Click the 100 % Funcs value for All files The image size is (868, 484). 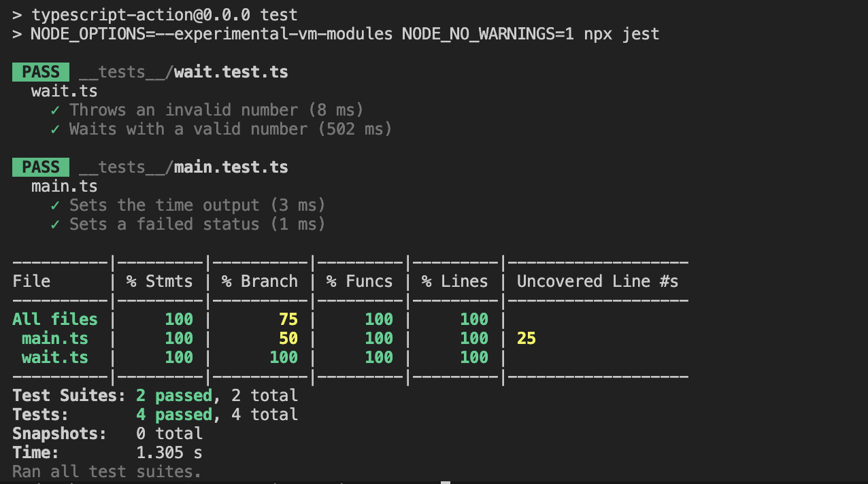(379, 319)
